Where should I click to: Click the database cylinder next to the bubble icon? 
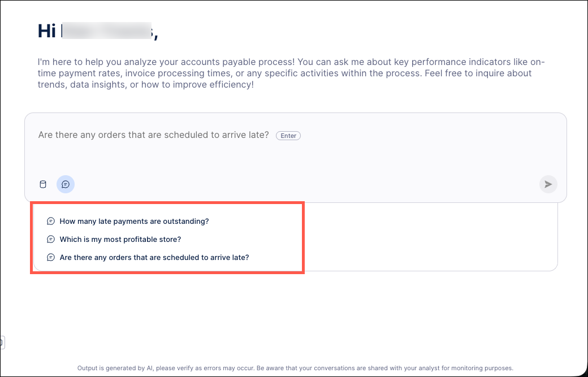42,184
